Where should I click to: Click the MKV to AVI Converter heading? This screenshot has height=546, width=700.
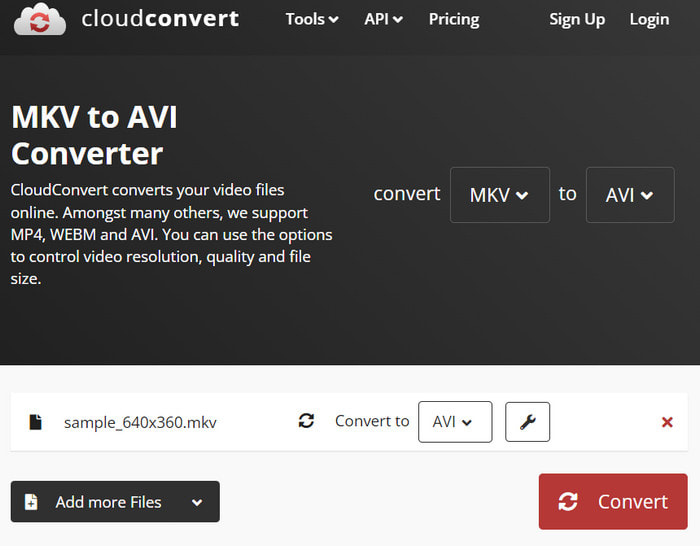94,135
